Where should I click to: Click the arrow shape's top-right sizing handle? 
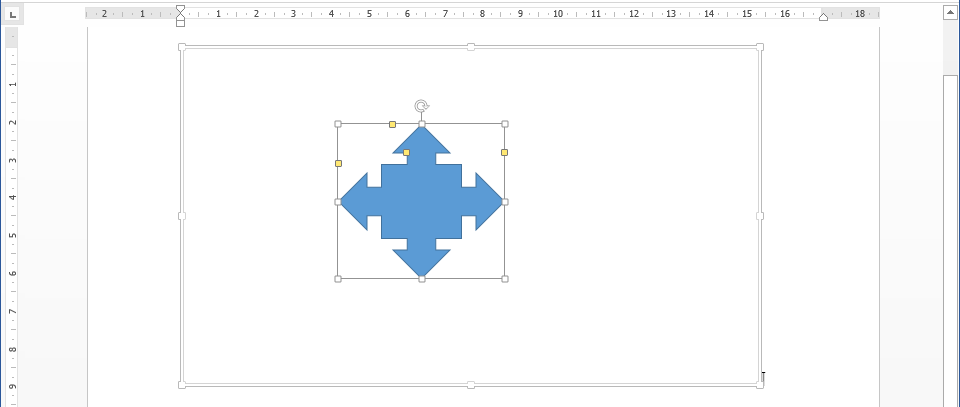(x=505, y=124)
